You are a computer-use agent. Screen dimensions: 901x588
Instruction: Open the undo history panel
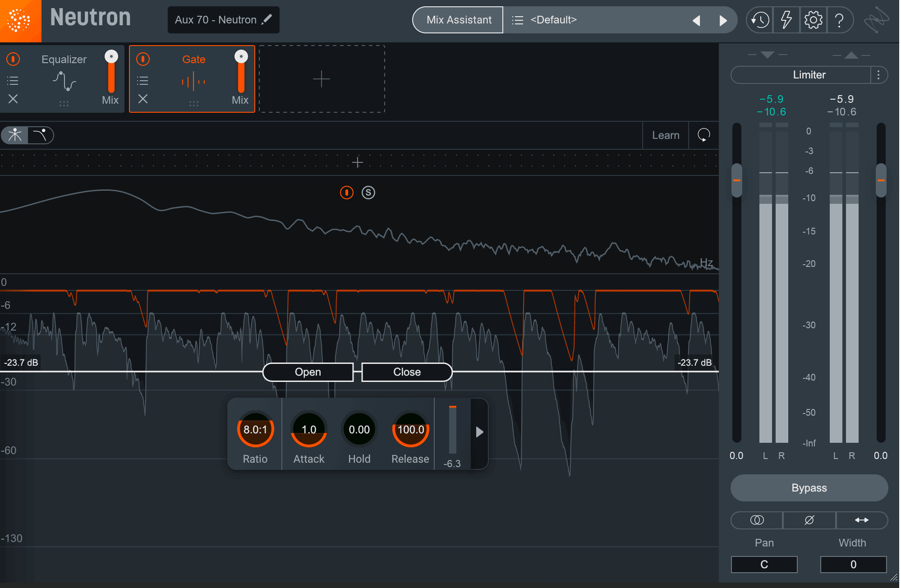pos(760,20)
